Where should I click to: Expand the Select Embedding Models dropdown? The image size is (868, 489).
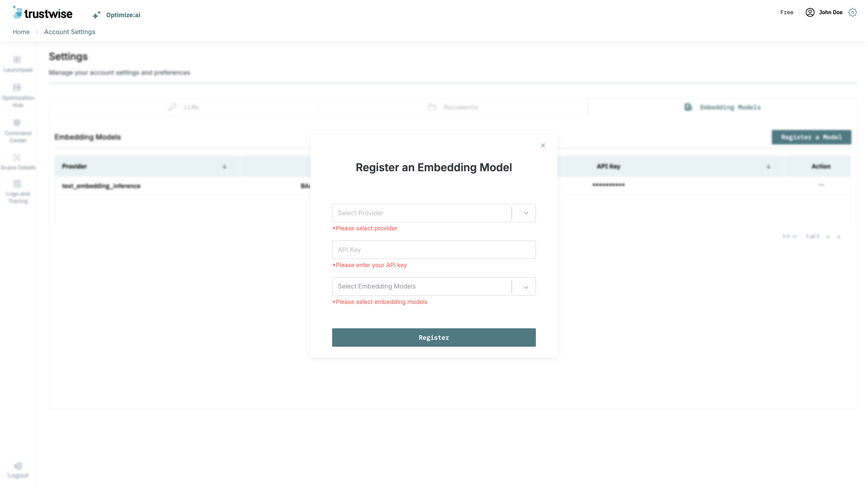click(421, 286)
